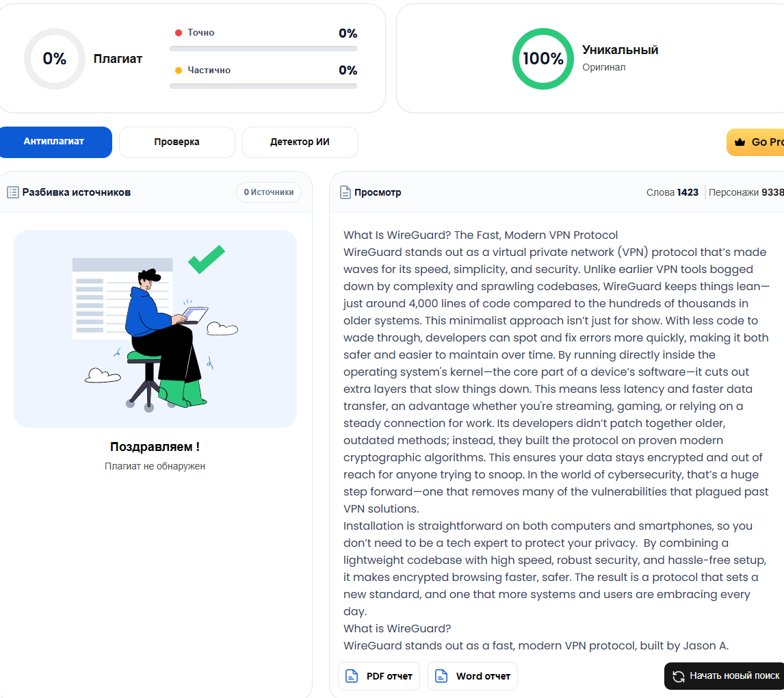
Task: Click the Word отчет document icon
Action: point(441,676)
